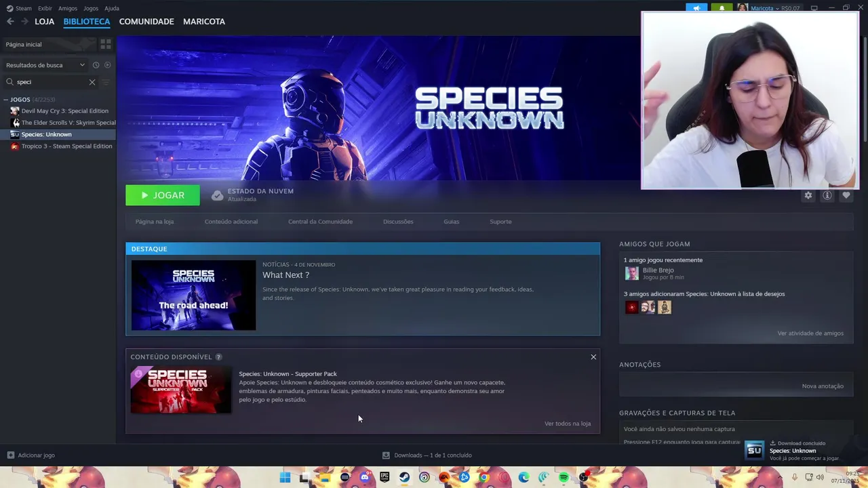Open Discord from taskbar
868x488 pixels.
point(365,478)
